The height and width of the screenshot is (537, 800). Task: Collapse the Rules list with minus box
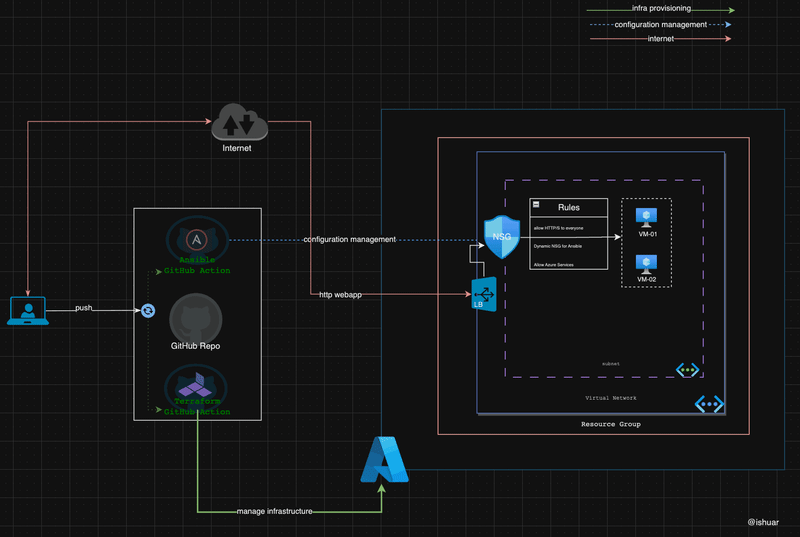536,204
